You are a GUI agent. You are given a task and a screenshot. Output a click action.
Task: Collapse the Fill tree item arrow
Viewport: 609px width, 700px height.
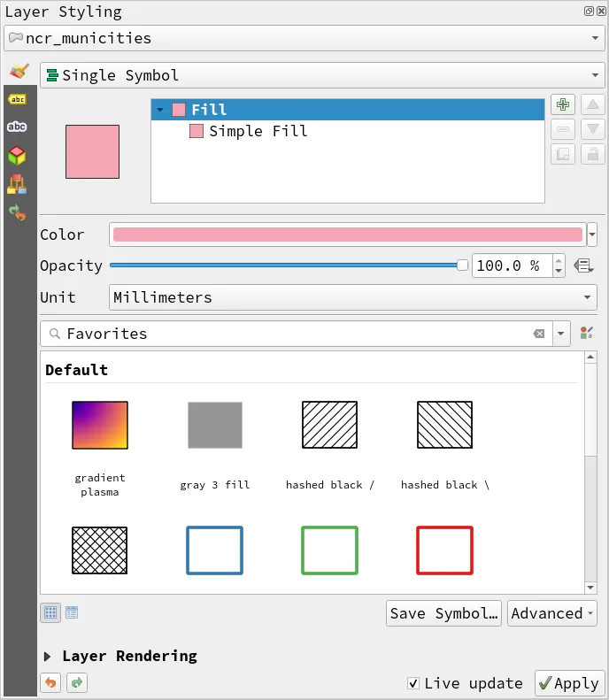pyautogui.click(x=160, y=110)
